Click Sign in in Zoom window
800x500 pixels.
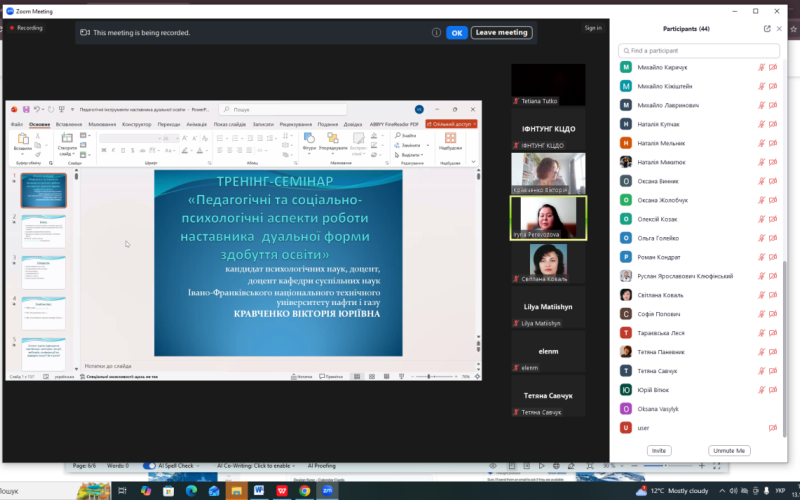click(x=593, y=28)
